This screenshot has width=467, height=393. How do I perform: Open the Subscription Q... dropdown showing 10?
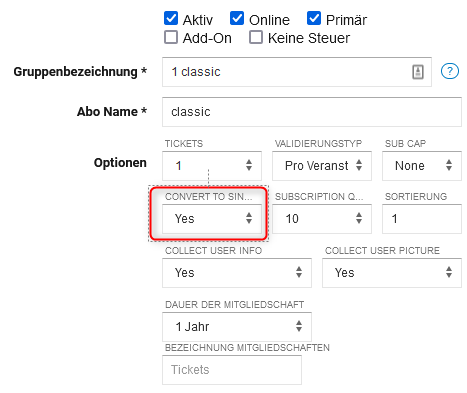coord(322,219)
